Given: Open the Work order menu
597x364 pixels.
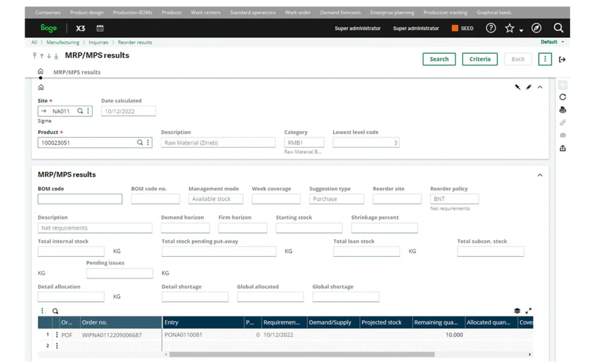Looking at the screenshot, I should (x=297, y=12).
